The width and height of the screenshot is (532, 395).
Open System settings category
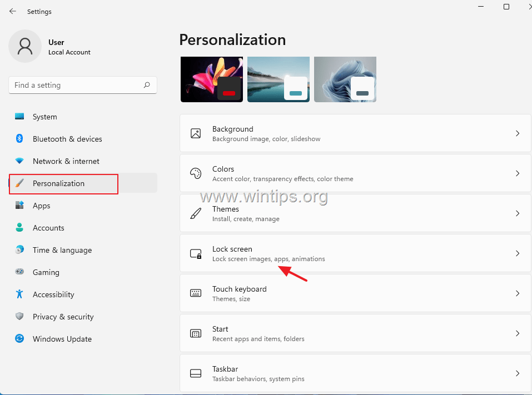pyautogui.click(x=83, y=117)
